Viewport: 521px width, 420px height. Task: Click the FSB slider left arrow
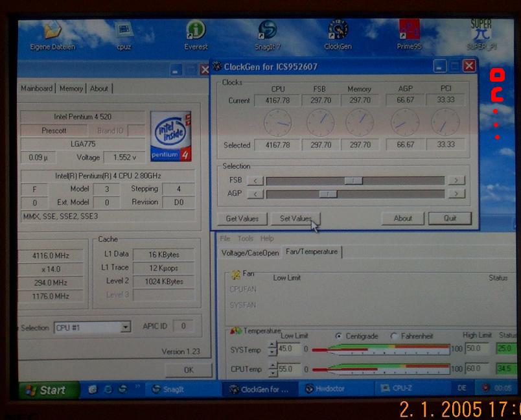coord(255,181)
